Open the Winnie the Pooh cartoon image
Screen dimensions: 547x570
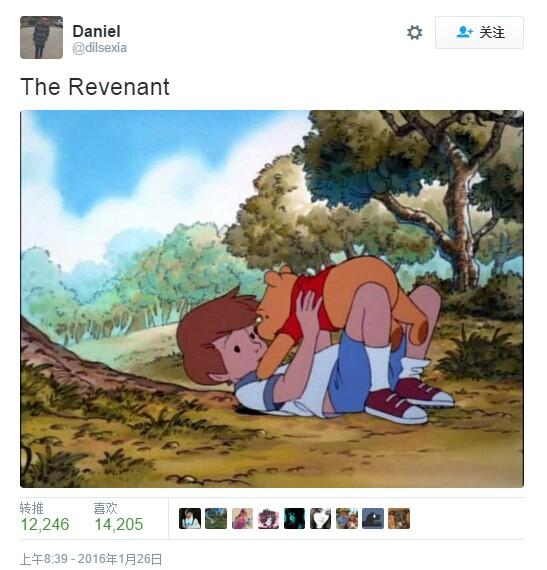click(x=272, y=299)
